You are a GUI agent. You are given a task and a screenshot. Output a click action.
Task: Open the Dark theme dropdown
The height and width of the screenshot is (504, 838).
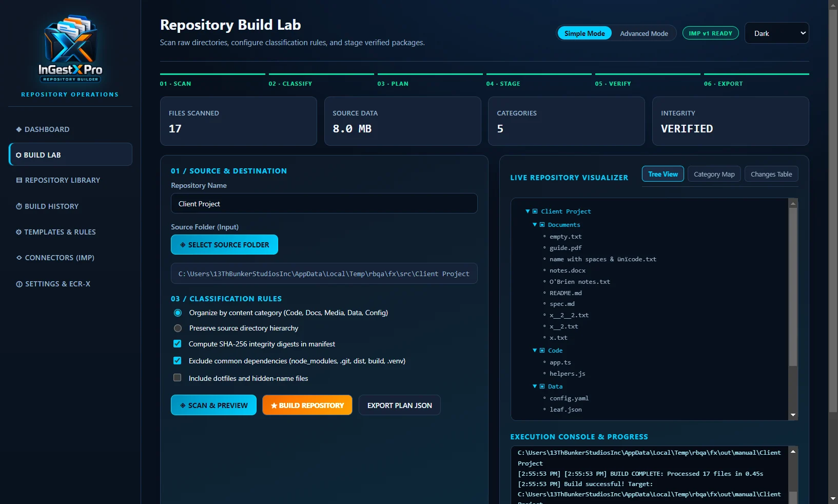776,33
